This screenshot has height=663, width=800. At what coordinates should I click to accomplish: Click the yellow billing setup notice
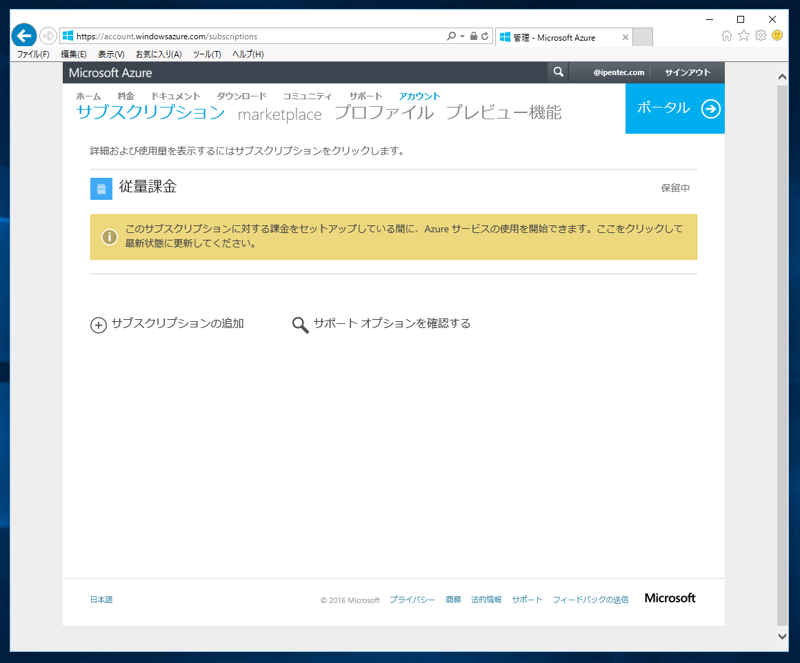pos(393,237)
